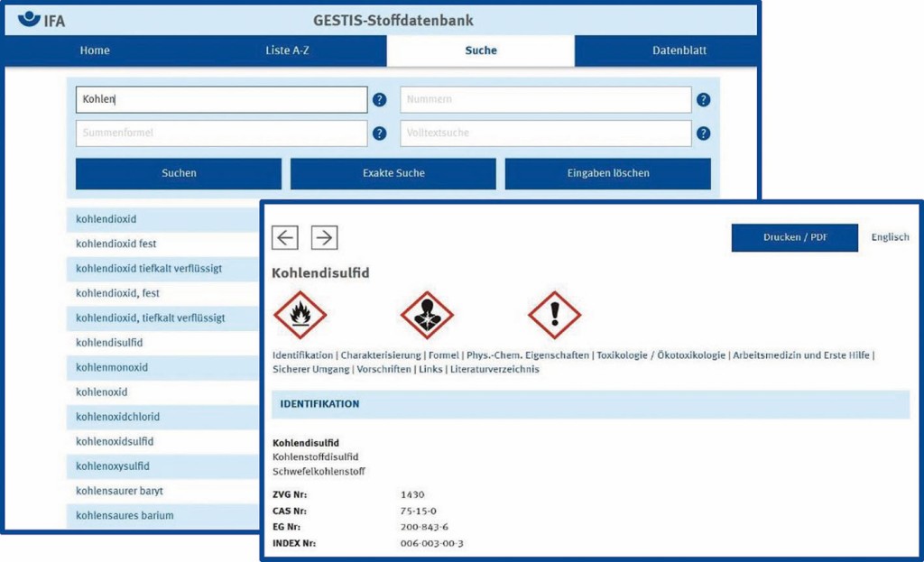
Task: Select kohlenmonoxid from the results list
Action: point(112,368)
